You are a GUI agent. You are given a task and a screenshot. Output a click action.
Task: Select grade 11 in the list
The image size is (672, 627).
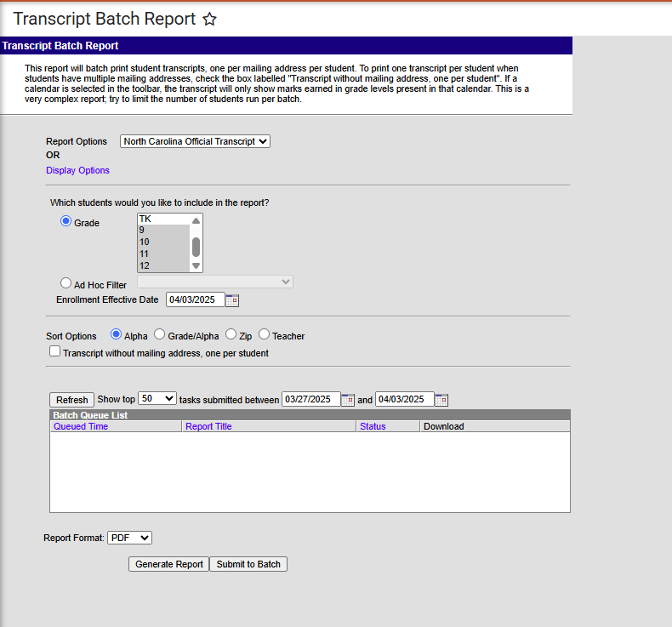(163, 254)
